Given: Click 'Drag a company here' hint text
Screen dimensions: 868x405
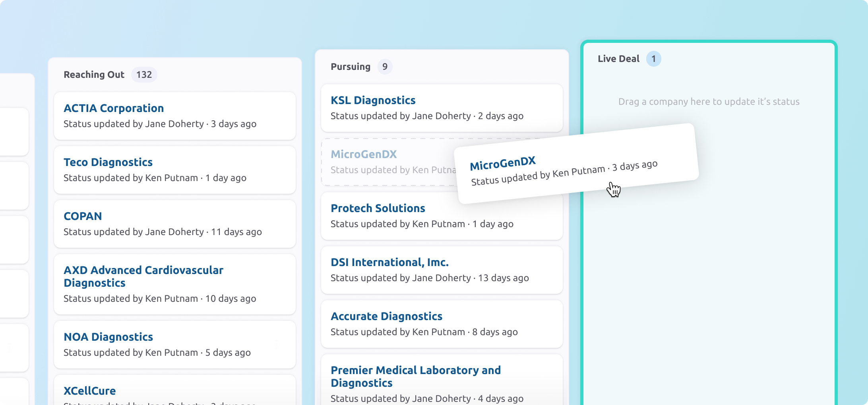Looking at the screenshot, I should tap(709, 102).
